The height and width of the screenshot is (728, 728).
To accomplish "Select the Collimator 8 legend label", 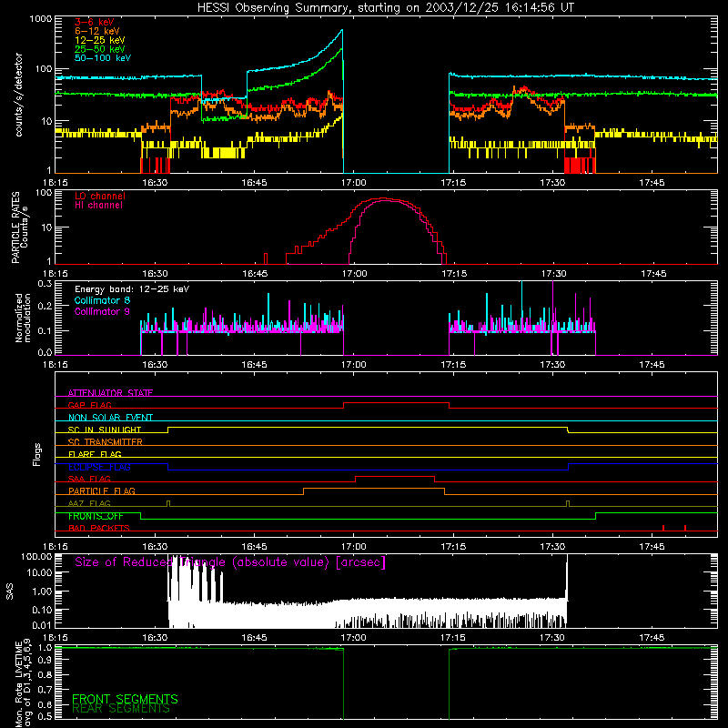I will (102, 300).
